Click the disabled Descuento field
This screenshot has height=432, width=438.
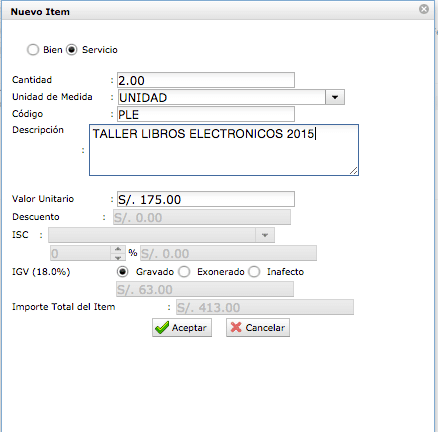click(x=202, y=217)
